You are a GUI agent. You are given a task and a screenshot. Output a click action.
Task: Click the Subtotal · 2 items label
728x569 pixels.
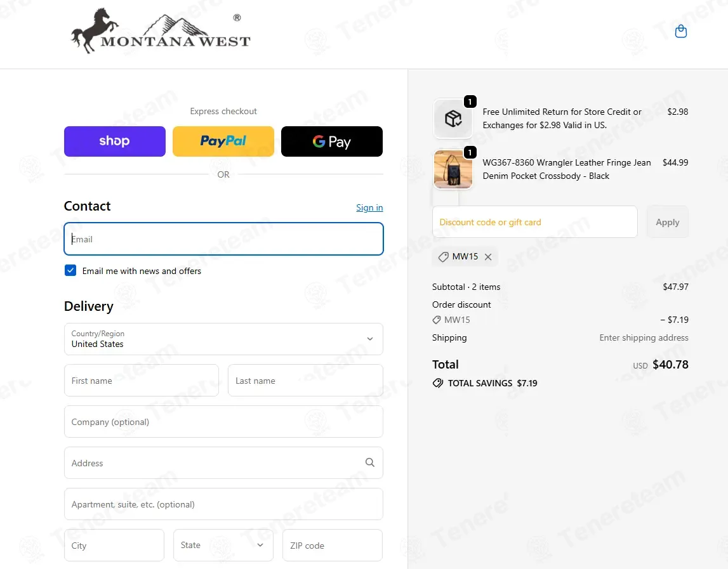[466, 287]
